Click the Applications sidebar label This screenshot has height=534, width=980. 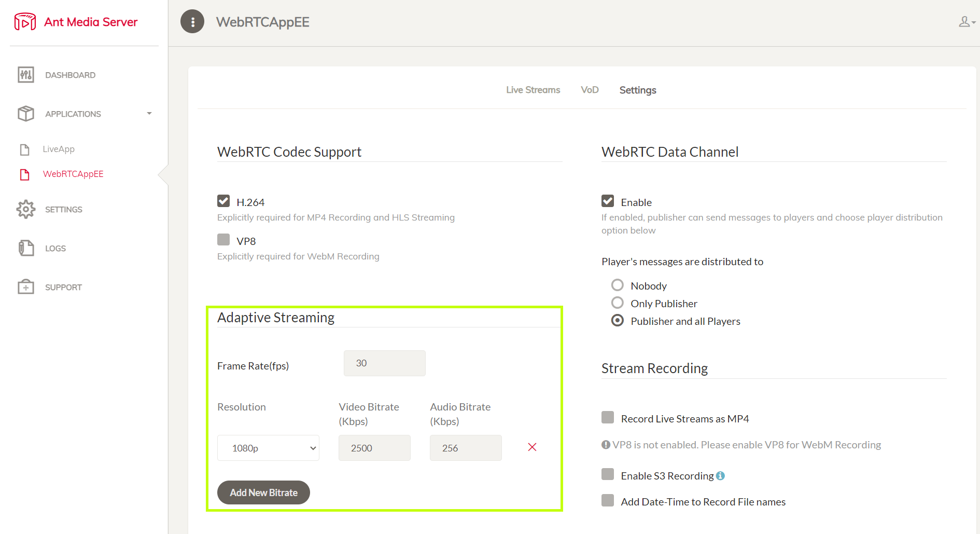click(x=73, y=114)
